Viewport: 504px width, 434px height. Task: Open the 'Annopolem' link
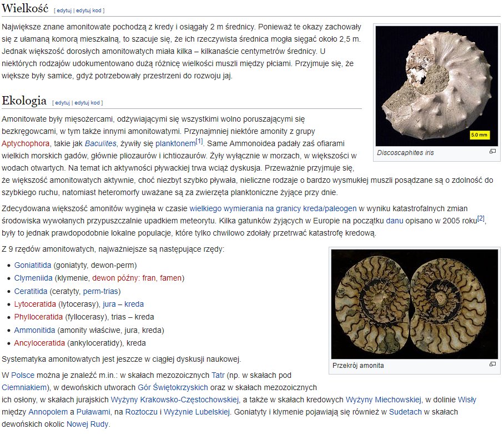(48, 412)
